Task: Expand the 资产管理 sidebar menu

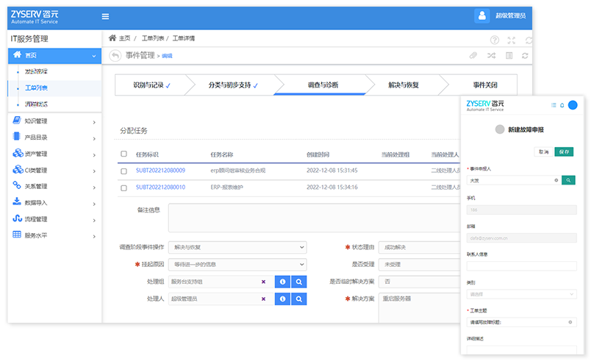Action: pos(54,154)
